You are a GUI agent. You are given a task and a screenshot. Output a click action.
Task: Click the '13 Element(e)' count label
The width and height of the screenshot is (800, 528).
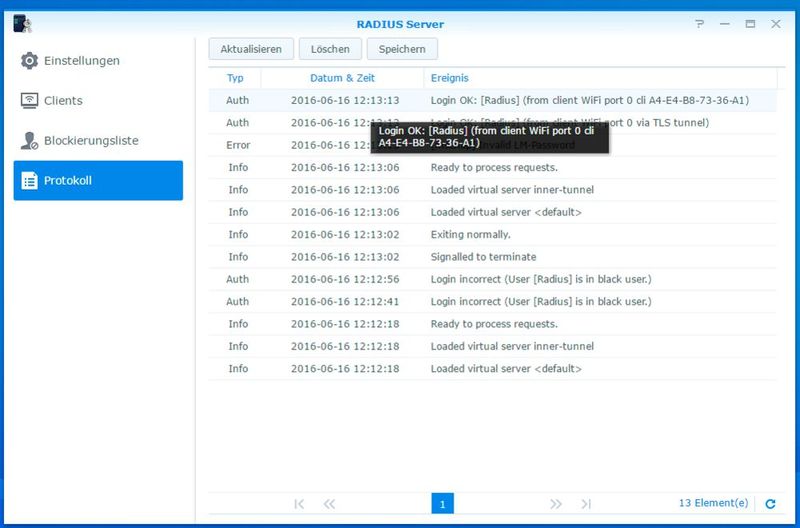[x=713, y=503]
